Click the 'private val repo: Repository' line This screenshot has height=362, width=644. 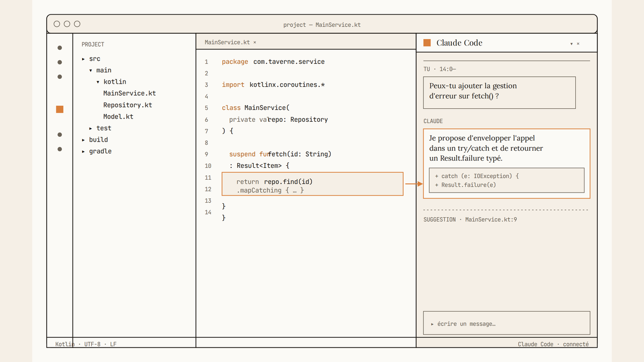[x=279, y=120]
